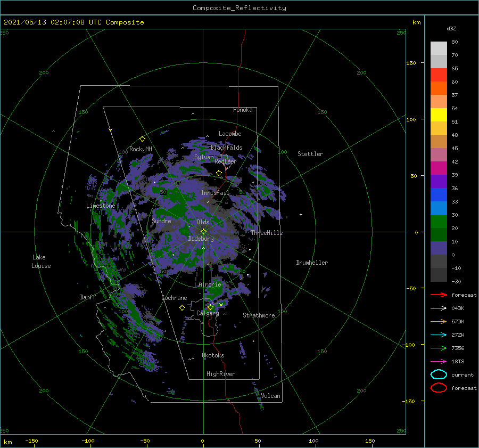Click the Lake Louise label
Image resolution: width=479 pixels, height=448 pixels.
click(41, 262)
